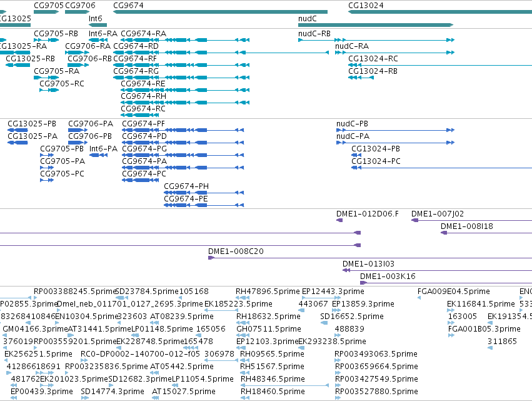Click EST RP003493063.5prime

[376, 354]
